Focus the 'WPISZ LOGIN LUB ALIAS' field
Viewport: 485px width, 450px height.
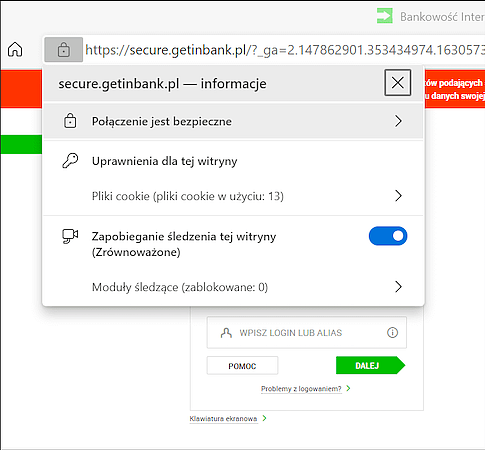(307, 332)
